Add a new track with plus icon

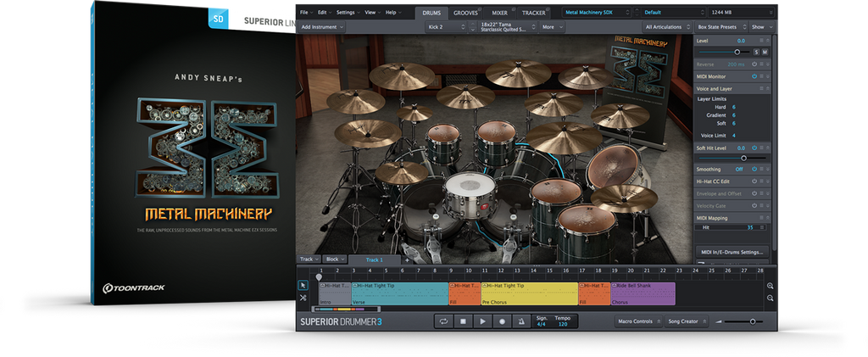point(407,259)
